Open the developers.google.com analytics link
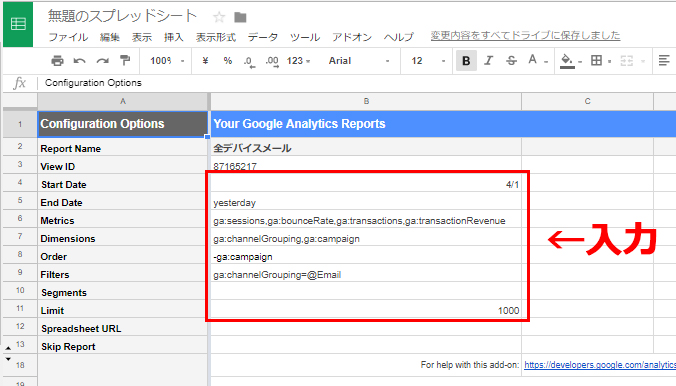Viewport: 676px width, 386px height. tap(600, 365)
